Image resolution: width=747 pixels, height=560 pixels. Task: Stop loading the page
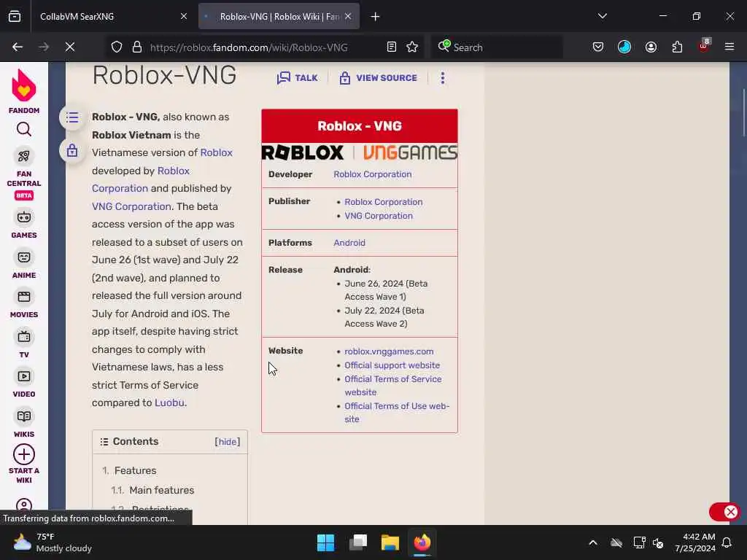pyautogui.click(x=70, y=47)
